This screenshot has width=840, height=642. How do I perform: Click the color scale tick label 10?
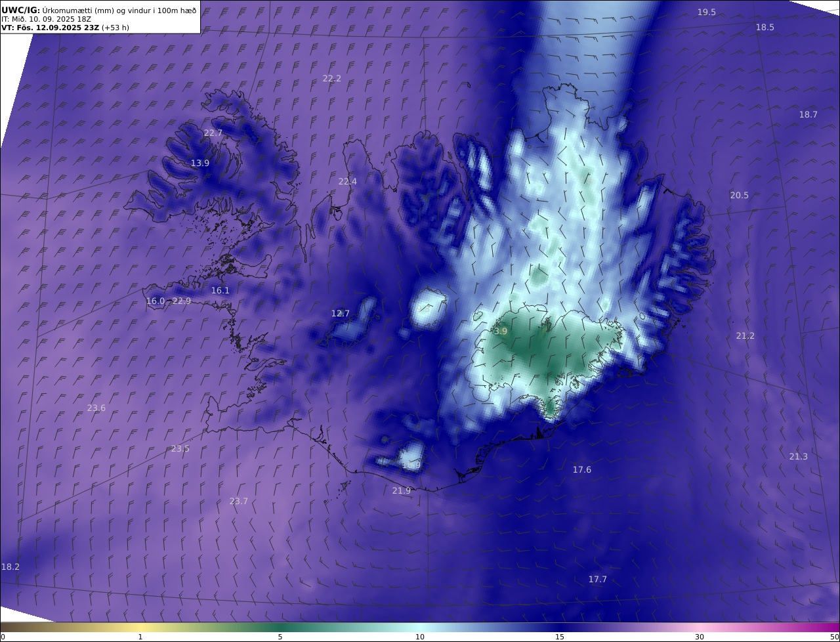point(420,637)
